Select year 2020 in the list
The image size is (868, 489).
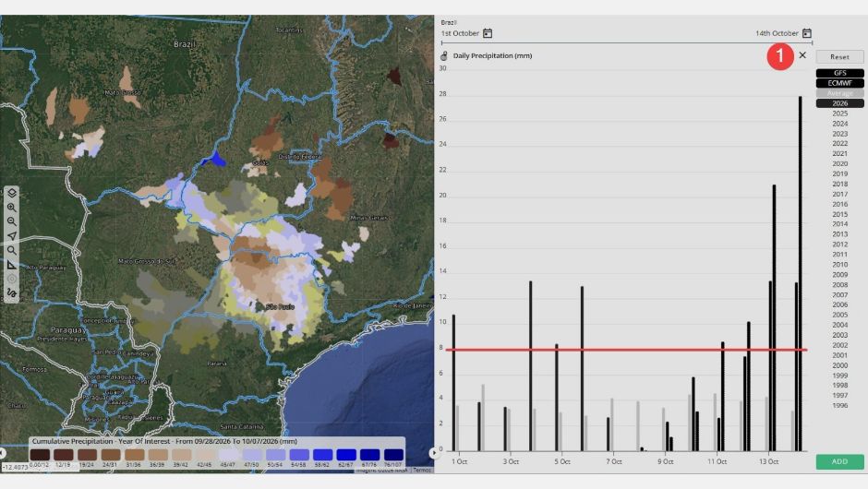point(839,163)
